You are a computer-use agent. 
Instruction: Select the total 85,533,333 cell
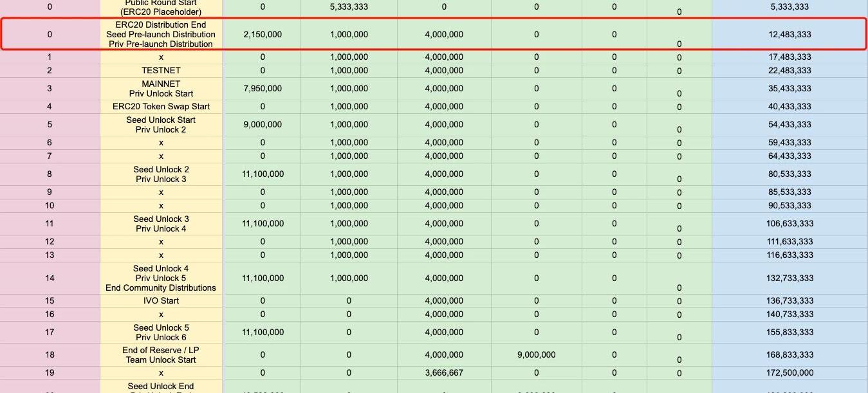click(x=790, y=192)
